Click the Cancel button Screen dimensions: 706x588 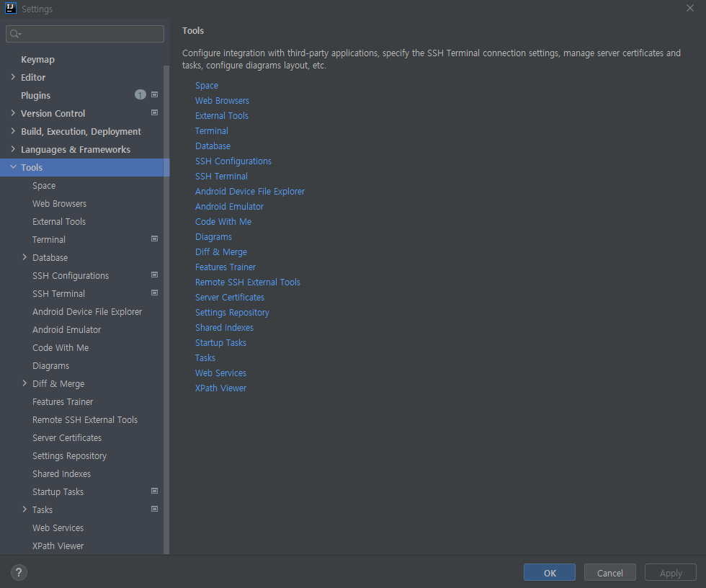[x=610, y=573]
